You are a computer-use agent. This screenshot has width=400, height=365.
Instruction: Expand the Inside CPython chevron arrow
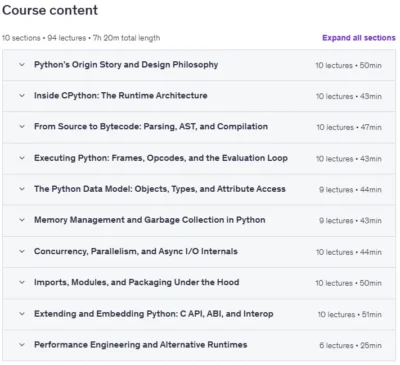tap(22, 96)
